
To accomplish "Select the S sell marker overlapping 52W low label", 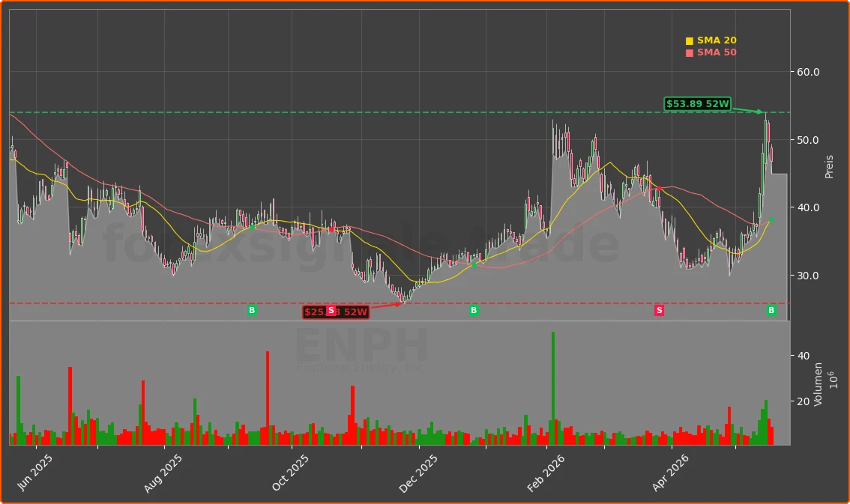I will [x=331, y=310].
